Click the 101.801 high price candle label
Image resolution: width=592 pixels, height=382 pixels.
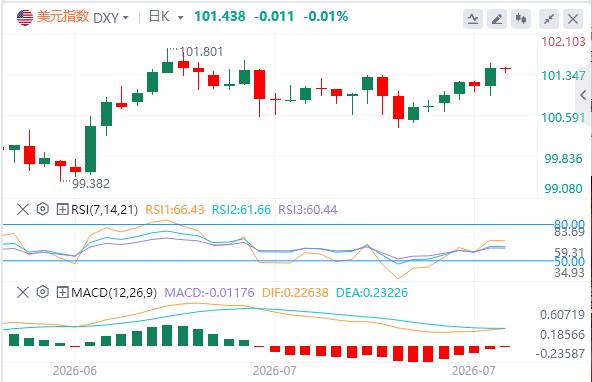pos(201,52)
